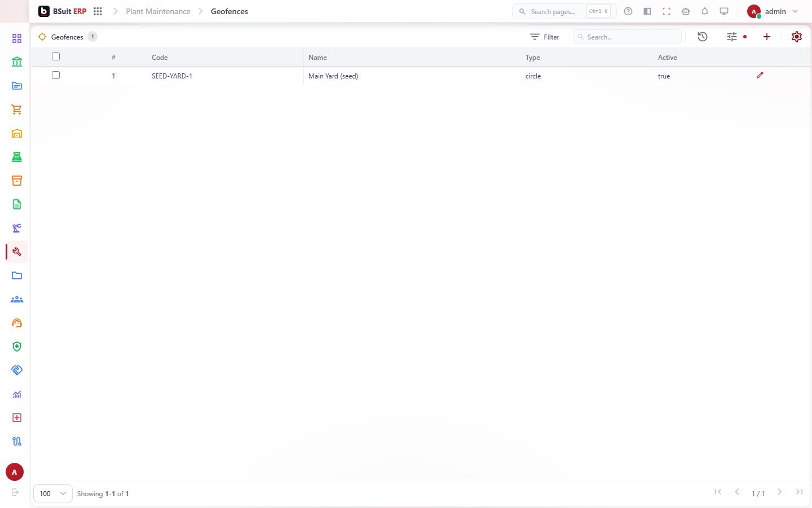This screenshot has height=508, width=812.
Task: Open the blue folder icon in sidebar
Action: (17, 275)
